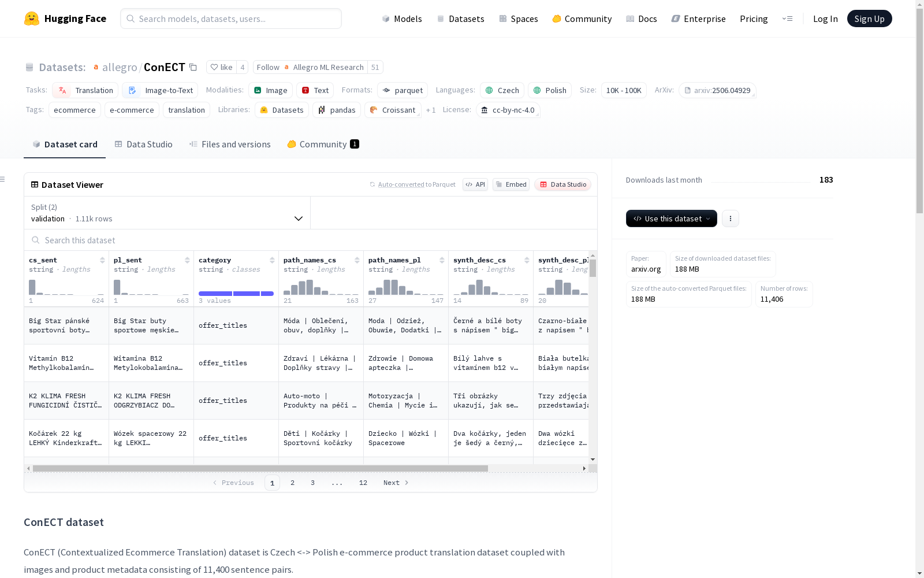
Task: Switch to the Dataset card tab
Action: 65,144
